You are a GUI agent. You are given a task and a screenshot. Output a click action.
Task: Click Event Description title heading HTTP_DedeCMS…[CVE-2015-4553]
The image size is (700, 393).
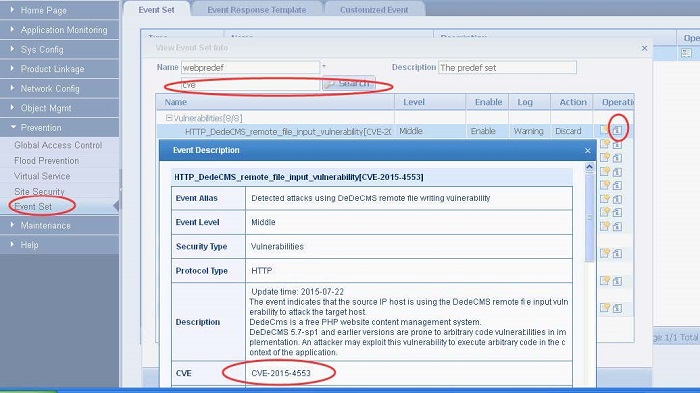[299, 177]
